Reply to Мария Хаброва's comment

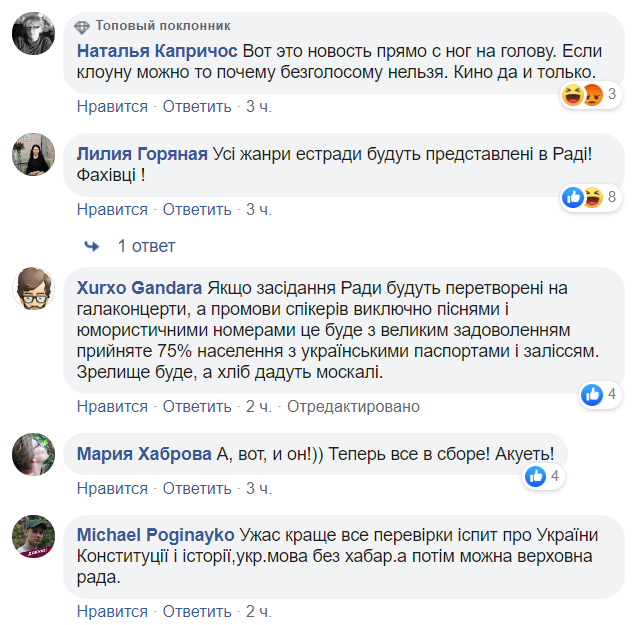click(x=197, y=488)
